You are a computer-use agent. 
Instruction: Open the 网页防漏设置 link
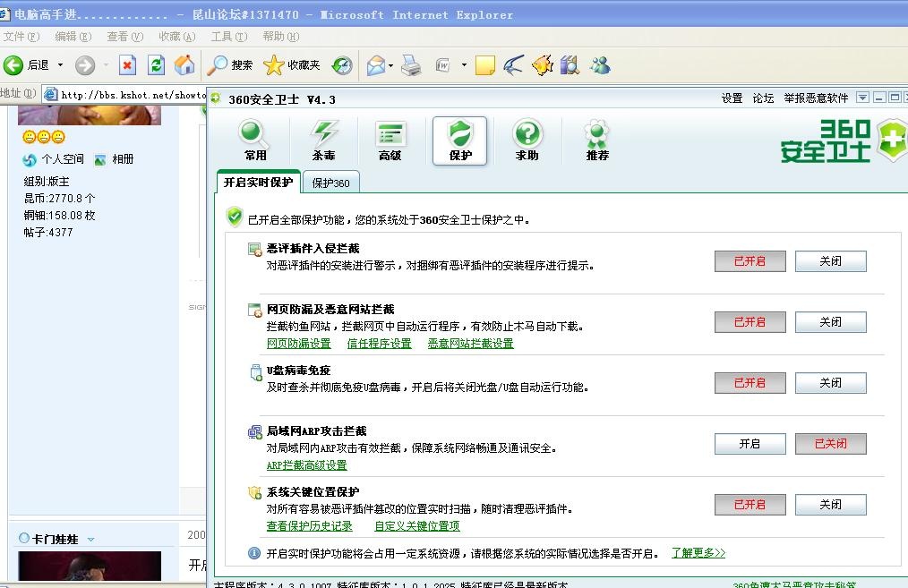tap(298, 344)
